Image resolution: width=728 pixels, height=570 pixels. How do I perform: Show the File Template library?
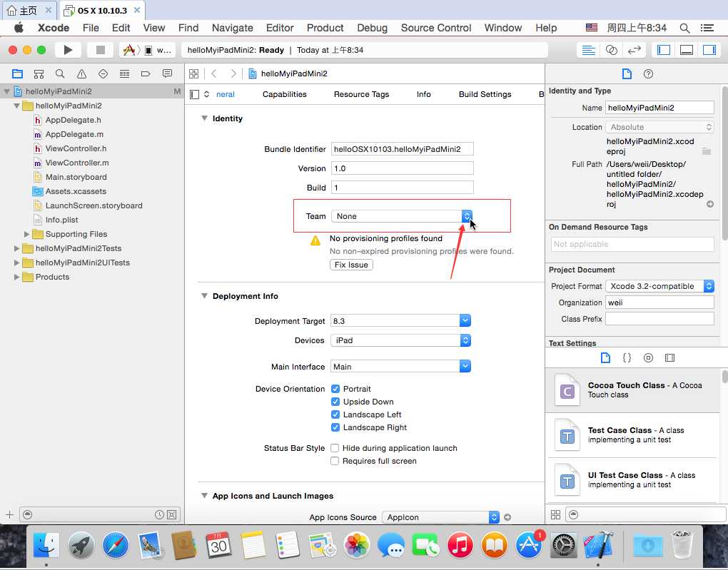(605, 357)
